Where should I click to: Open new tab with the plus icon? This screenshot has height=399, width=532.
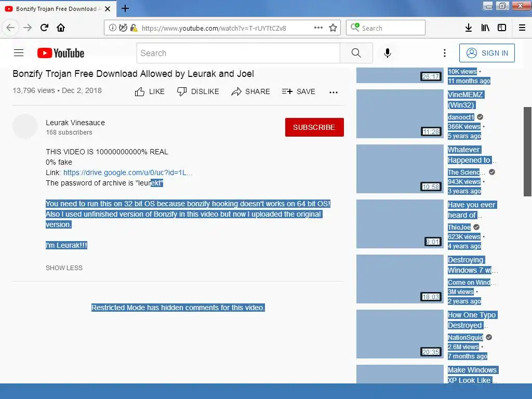pyautogui.click(x=125, y=8)
